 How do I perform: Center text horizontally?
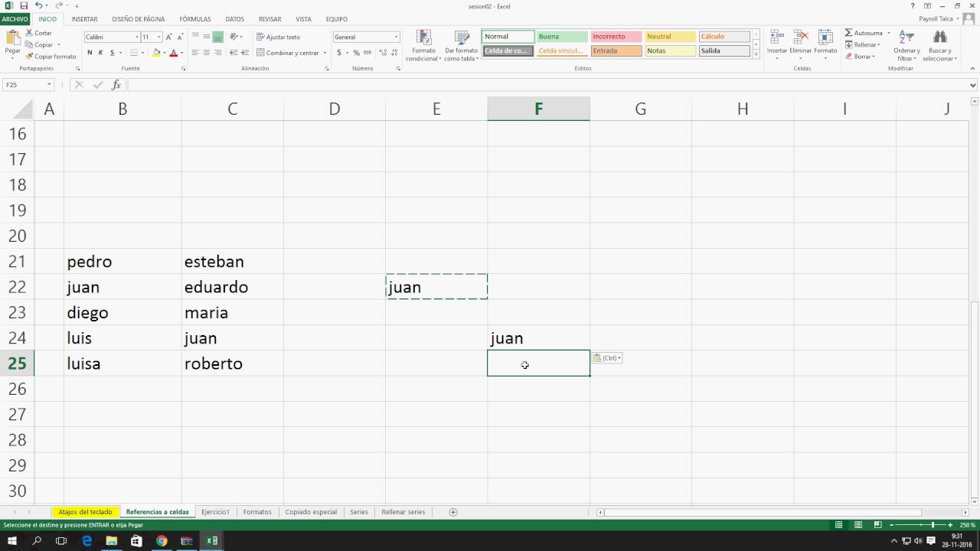(207, 53)
